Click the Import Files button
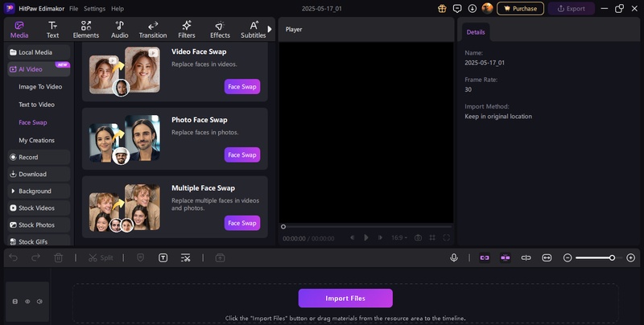644x325 pixels. 345,298
